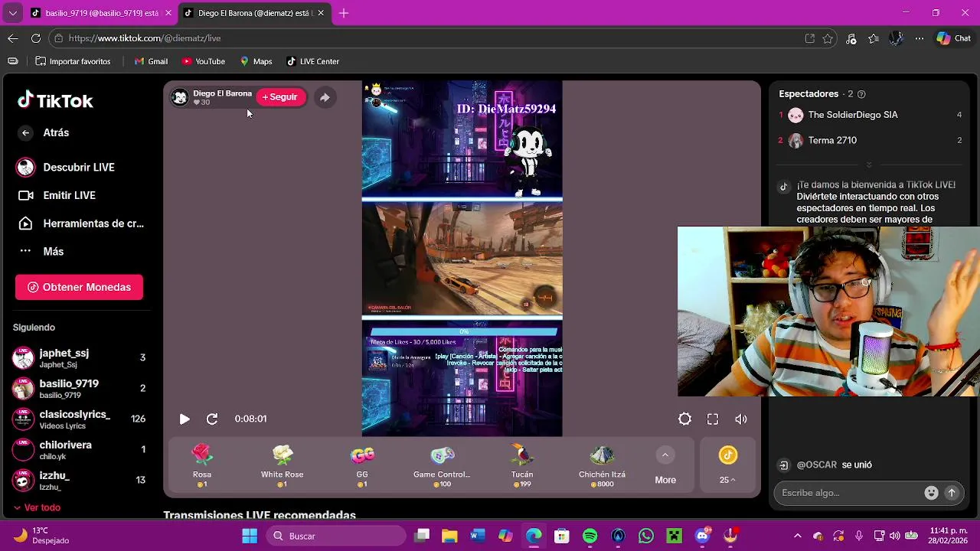Send a Chichén Itzá gift
Screen dimensions: 980x551
tap(602, 465)
